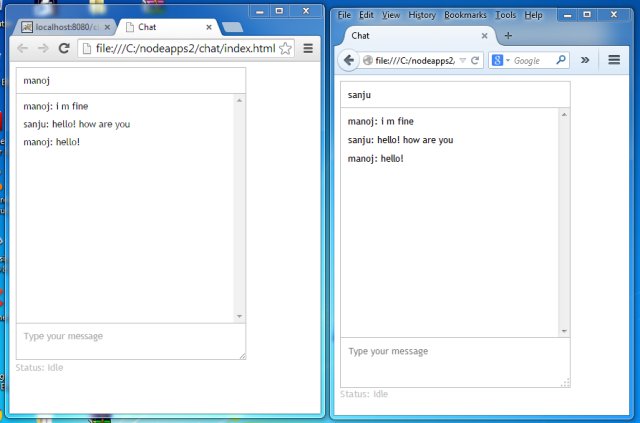The height and width of the screenshot is (423, 640).
Task: Click 'manoj: hello!' in Chrome chat
Action: coord(52,142)
